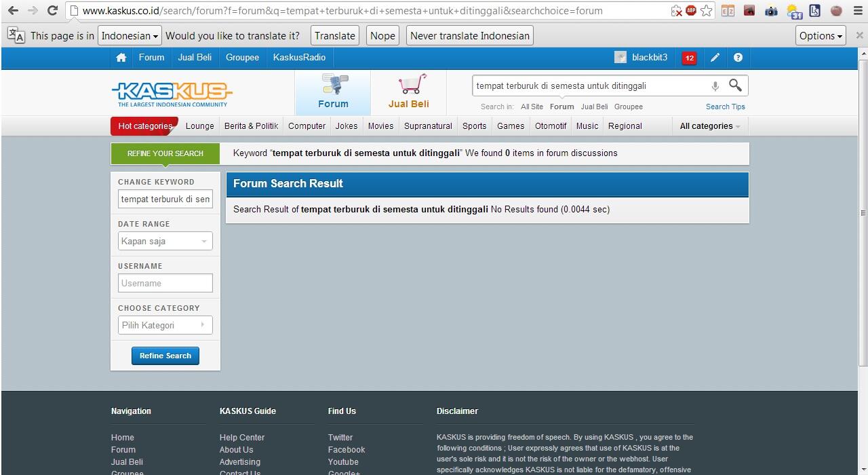Open the LS extension icon
This screenshot has width=868, height=475.
pos(814,11)
